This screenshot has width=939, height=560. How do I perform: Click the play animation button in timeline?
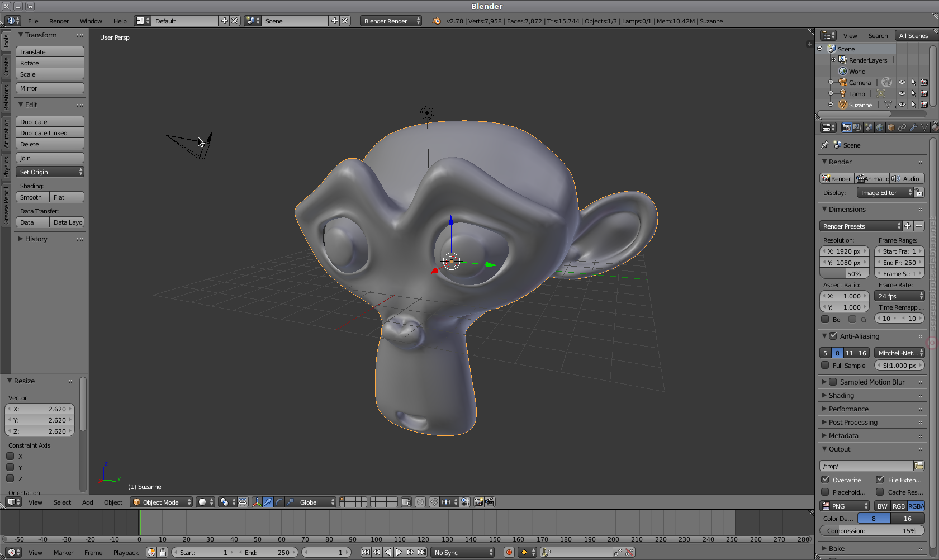[x=399, y=552]
